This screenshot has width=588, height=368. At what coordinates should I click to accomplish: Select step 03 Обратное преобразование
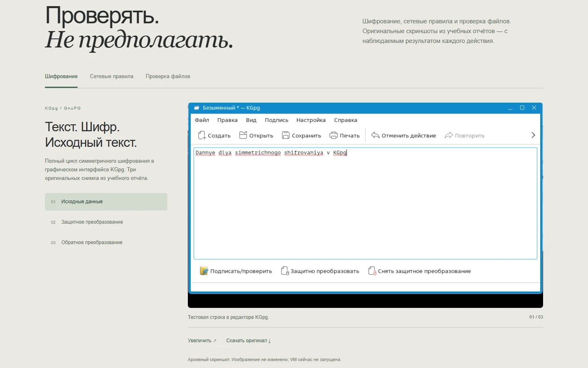pos(106,242)
